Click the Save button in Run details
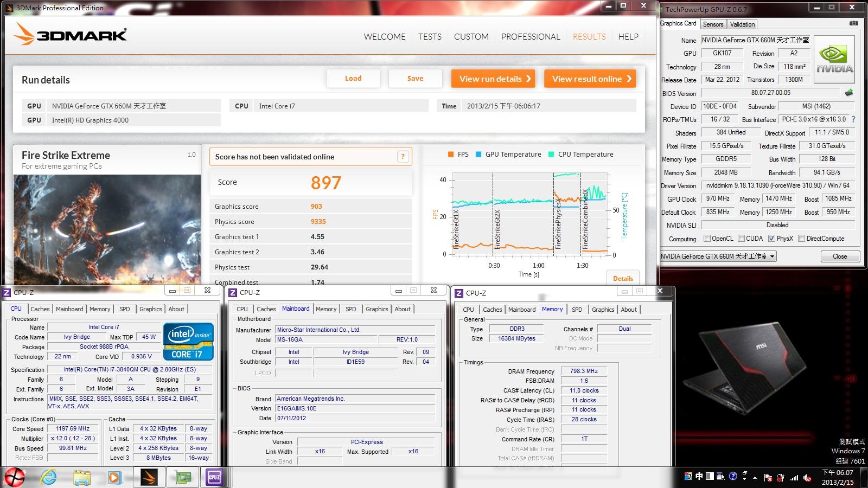Image resolution: width=868 pixels, height=488 pixels. pos(415,79)
